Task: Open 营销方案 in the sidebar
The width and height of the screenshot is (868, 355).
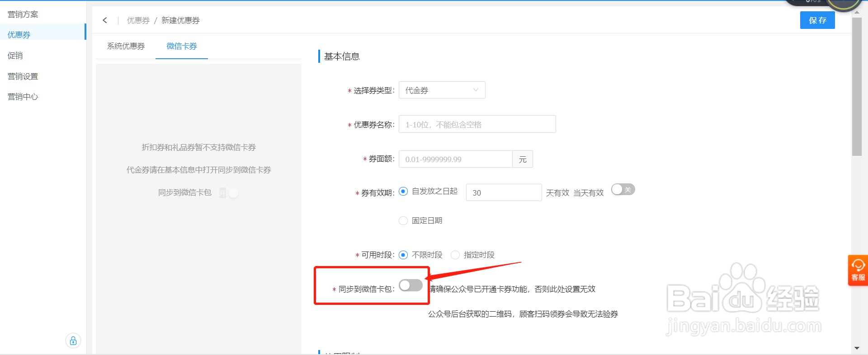Action: click(x=23, y=14)
